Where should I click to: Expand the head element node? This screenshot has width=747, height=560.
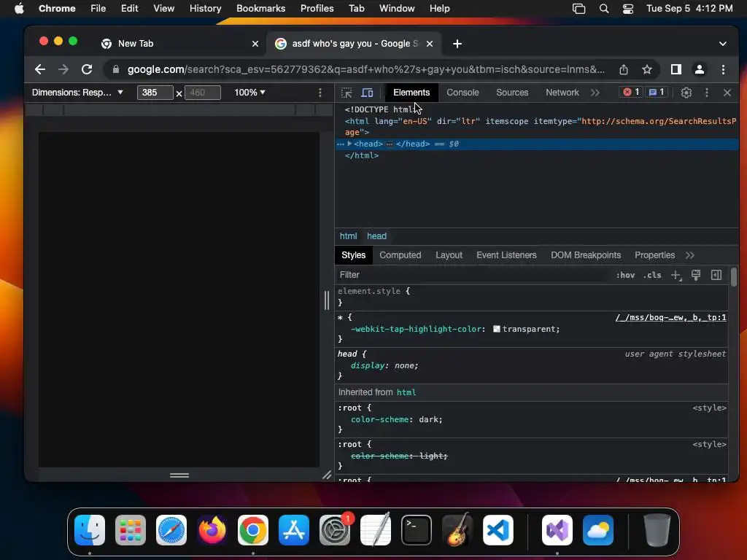349,144
